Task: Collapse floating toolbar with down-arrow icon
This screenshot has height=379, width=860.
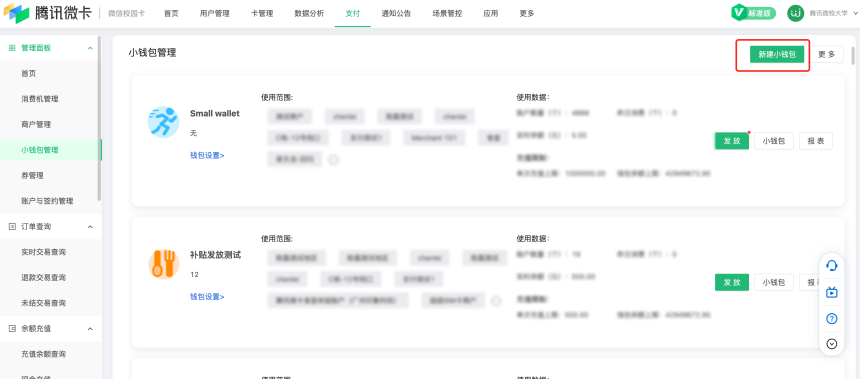Action: pyautogui.click(x=831, y=344)
